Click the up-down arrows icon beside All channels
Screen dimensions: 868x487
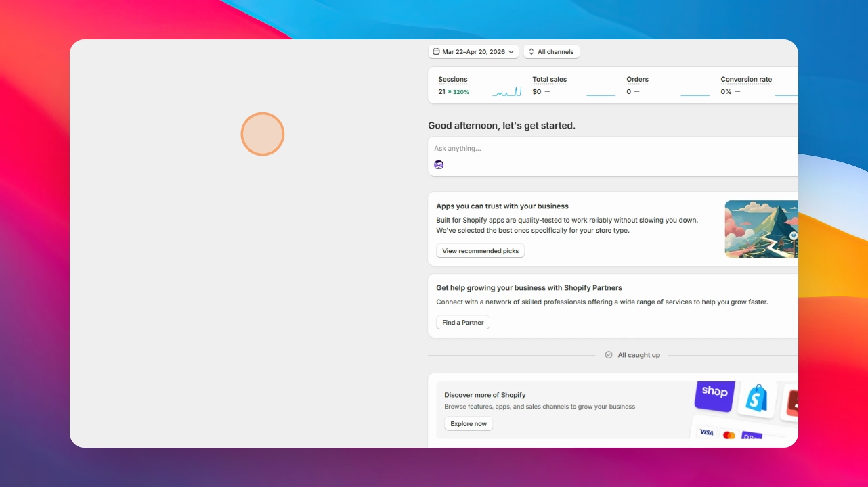coord(531,52)
